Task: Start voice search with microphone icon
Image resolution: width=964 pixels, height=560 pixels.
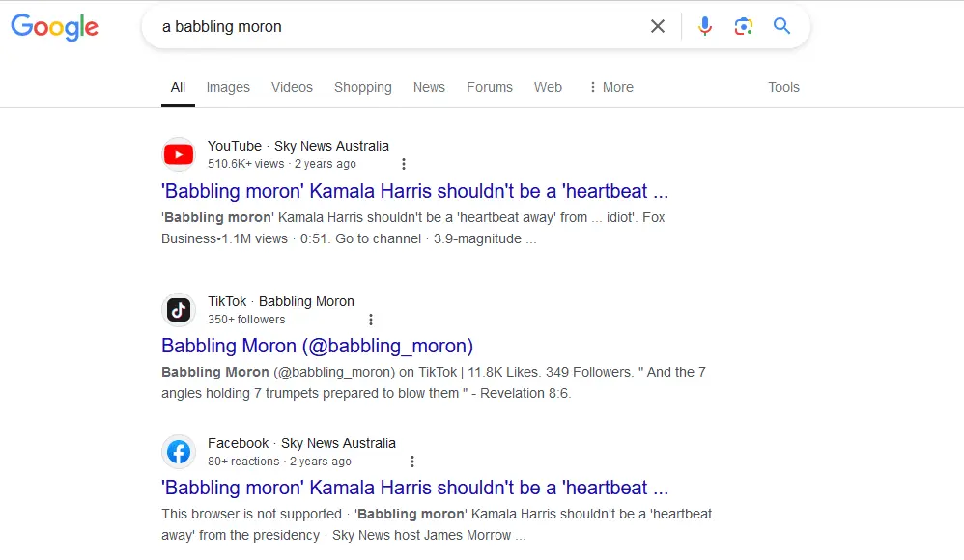Action: coord(705,26)
